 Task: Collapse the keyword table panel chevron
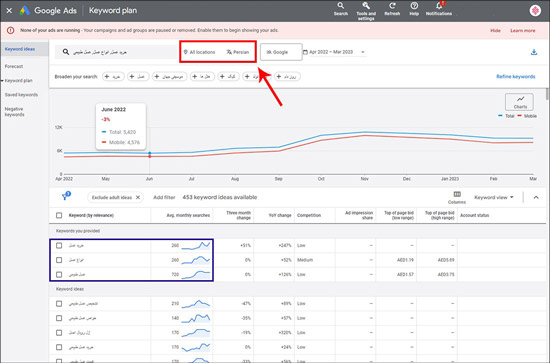point(536,197)
